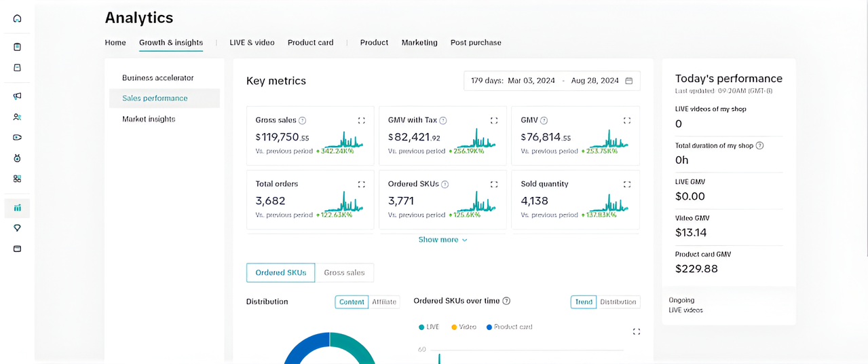The height and width of the screenshot is (364, 868).
Task: Select the Gross sales chart tab
Action: 344,273
